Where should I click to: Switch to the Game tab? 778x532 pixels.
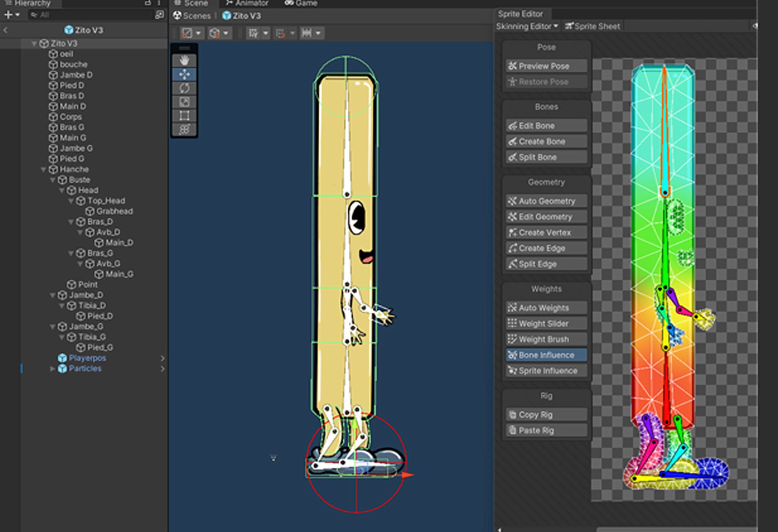(x=301, y=3)
